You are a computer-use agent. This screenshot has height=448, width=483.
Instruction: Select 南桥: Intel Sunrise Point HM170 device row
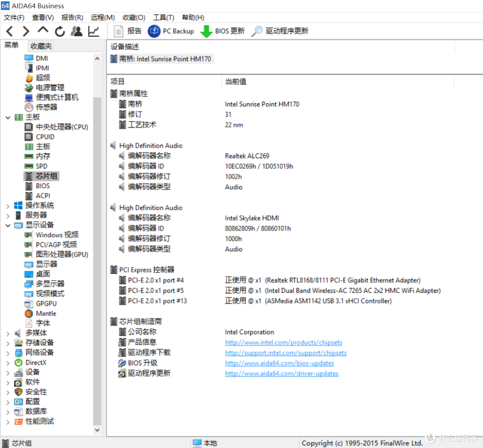(161, 59)
